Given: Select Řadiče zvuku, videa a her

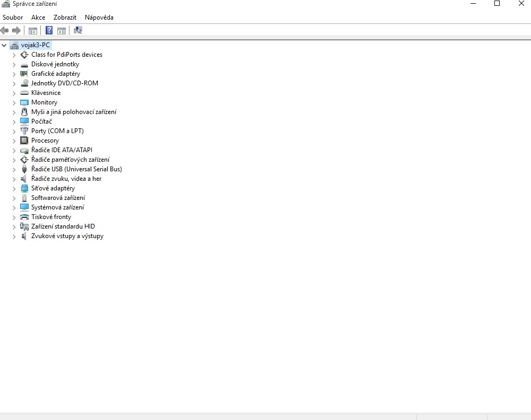Looking at the screenshot, I should tap(66, 179).
